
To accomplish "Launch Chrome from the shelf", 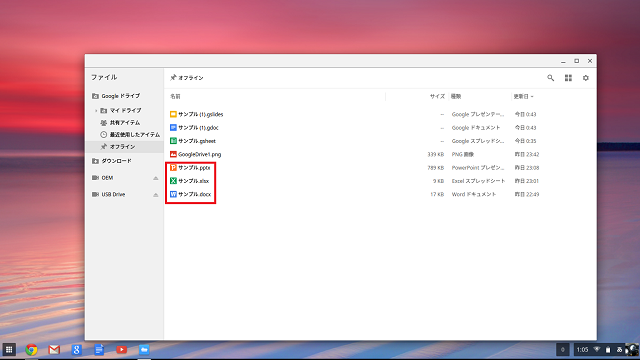I will click(31, 350).
